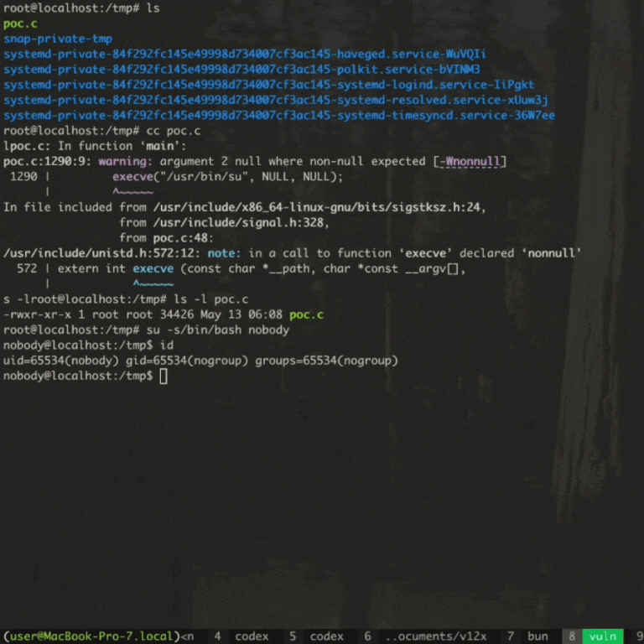Viewport: 644px width, 644px height.
Task: Open tmux window 6 ..ocuments/v12x
Action: [425, 636]
